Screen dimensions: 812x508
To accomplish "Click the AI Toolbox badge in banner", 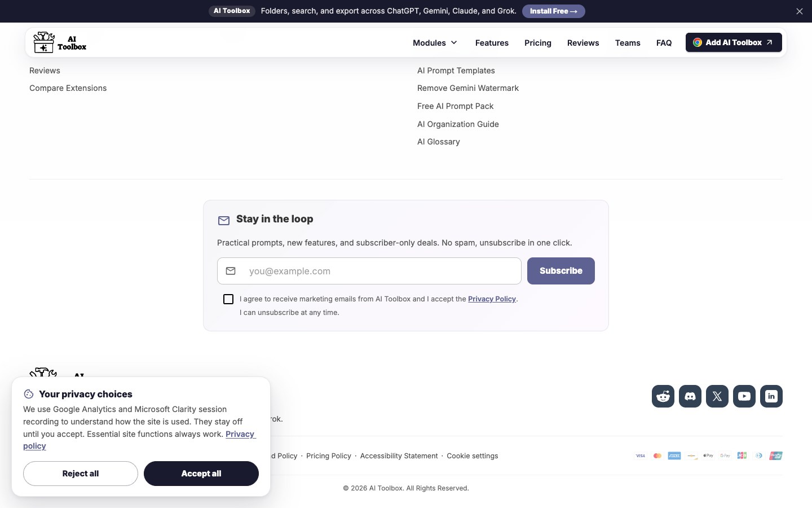I will click(232, 11).
